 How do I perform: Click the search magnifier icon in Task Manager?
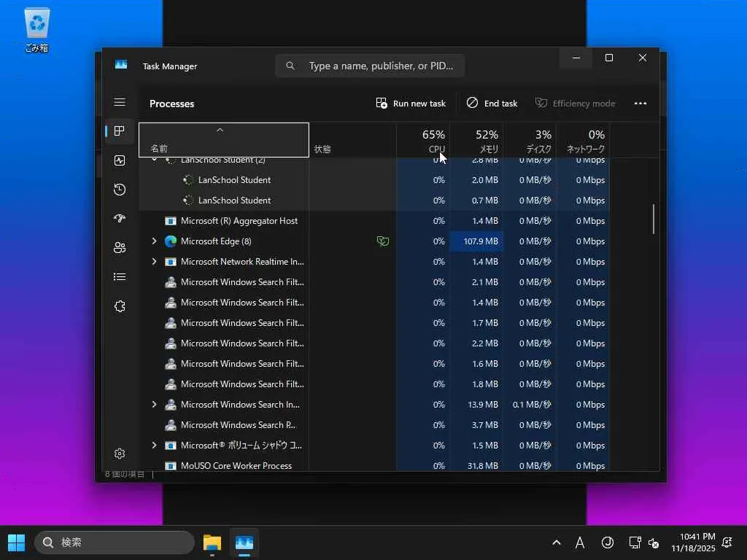pos(290,66)
